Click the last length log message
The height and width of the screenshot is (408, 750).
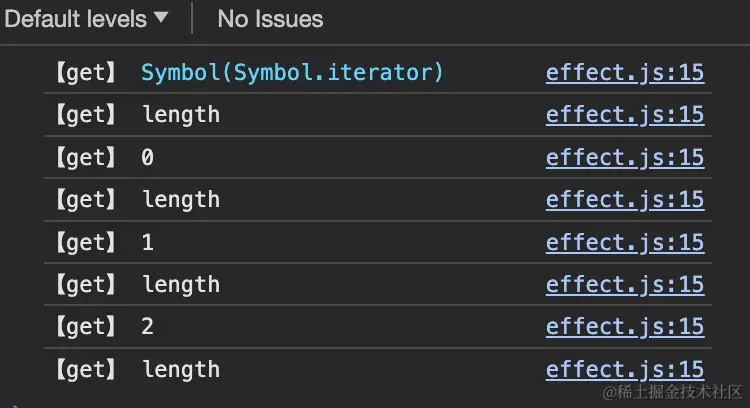(x=181, y=370)
